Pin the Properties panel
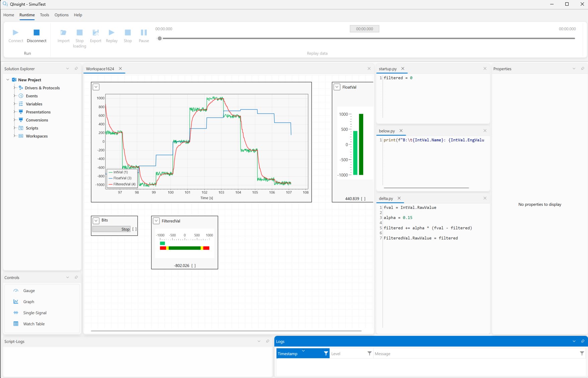The width and height of the screenshot is (588, 378). 583,69
